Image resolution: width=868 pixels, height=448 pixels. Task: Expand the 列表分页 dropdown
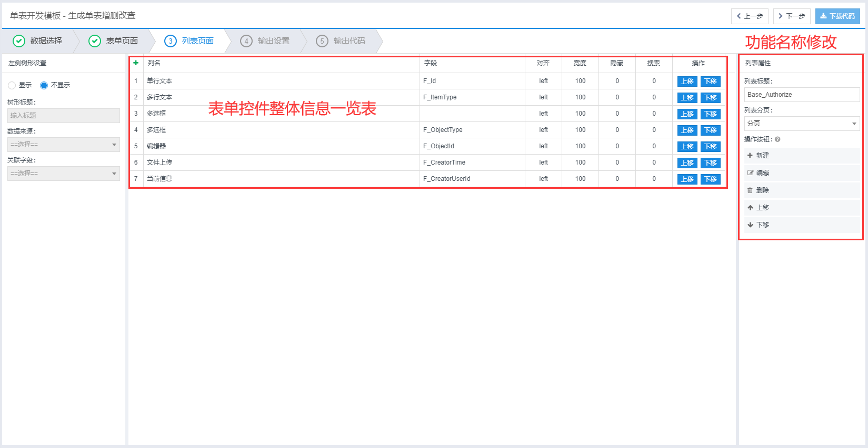coord(802,124)
